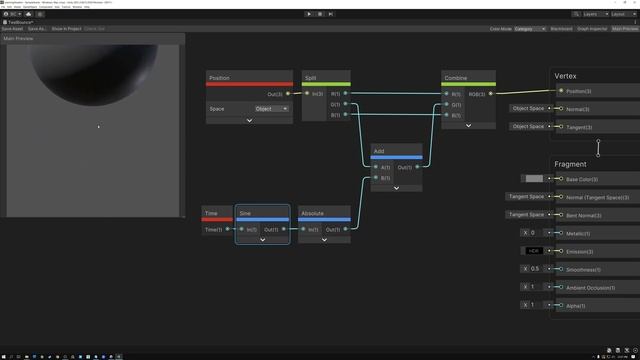This screenshot has width=640, height=360.
Task: Toggle the Blackboard panel
Action: coord(561,29)
